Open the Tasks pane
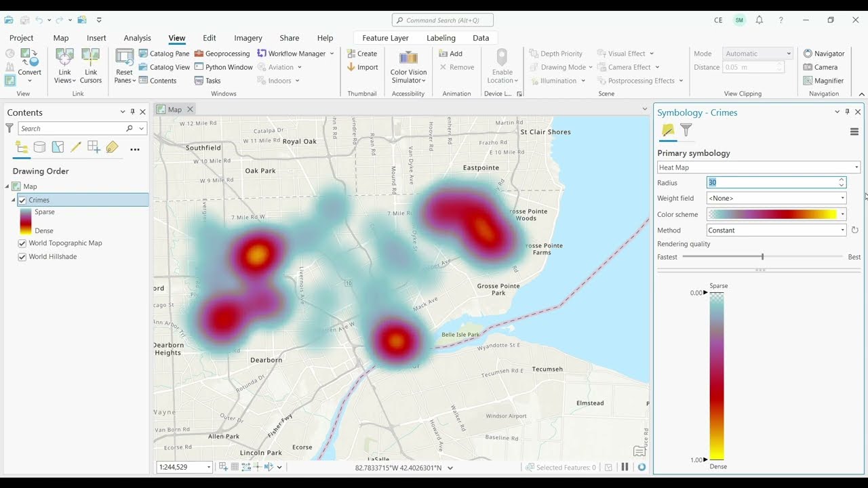Screen dimensions: 868x488 click(x=208, y=81)
